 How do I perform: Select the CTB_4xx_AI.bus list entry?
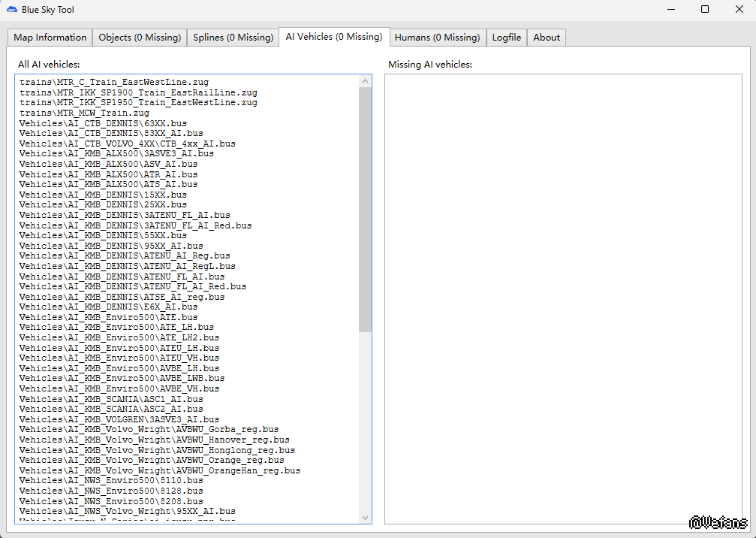128,144
